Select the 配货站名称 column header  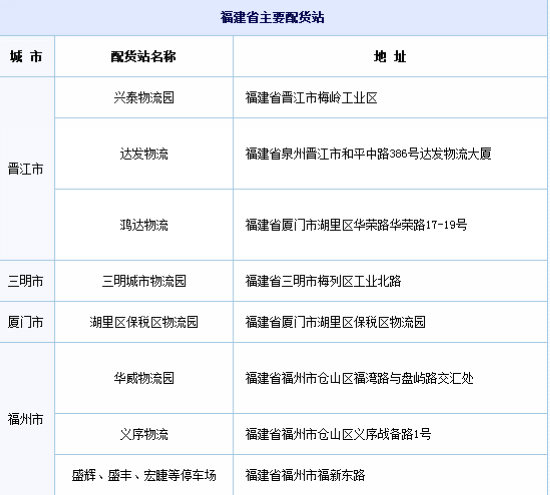click(143, 56)
